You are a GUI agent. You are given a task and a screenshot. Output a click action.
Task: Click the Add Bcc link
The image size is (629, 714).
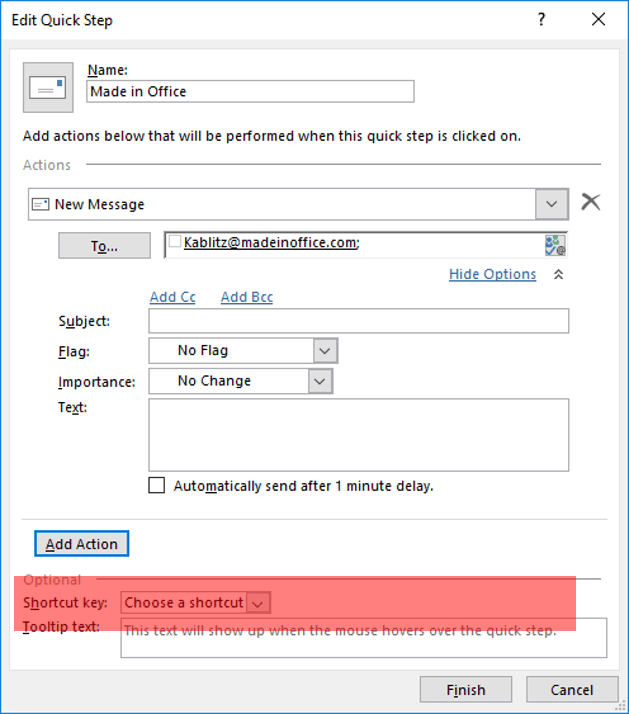pos(246,297)
